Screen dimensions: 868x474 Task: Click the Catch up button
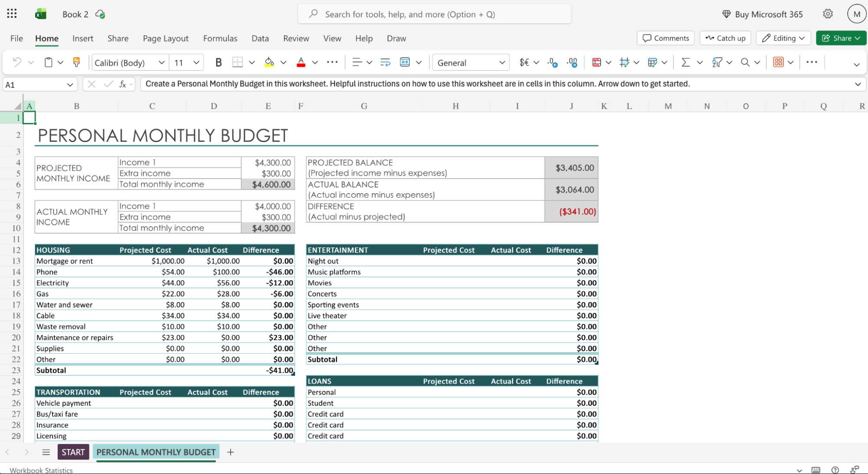click(x=725, y=38)
